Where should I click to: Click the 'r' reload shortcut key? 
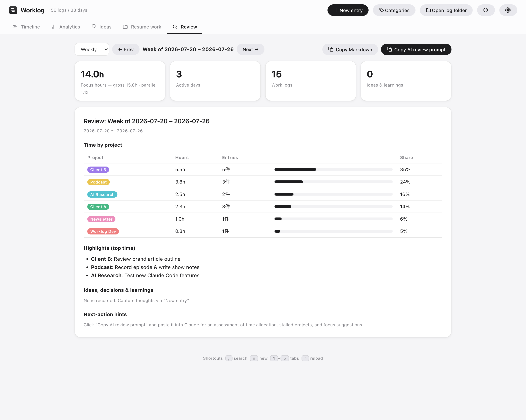coord(305,358)
